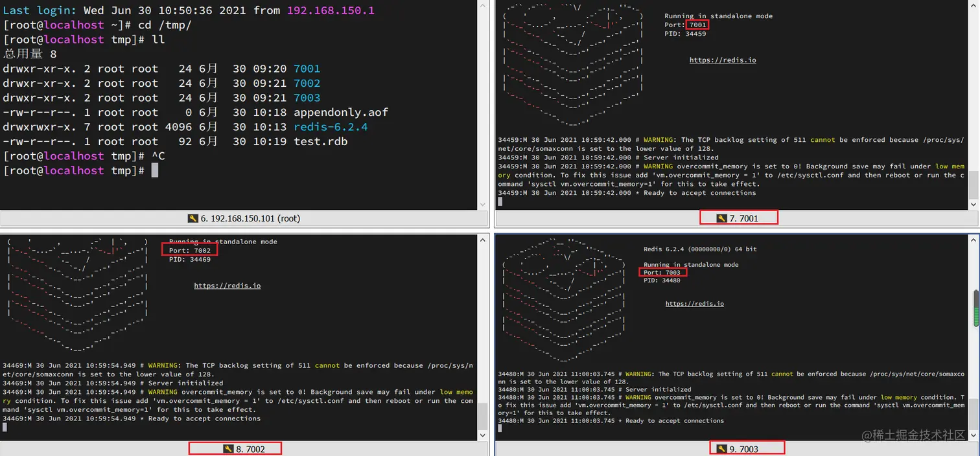Click 'Ready to accept connections' in 7003 pane
Image resolution: width=980 pixels, height=456 pixels.
click(674, 421)
